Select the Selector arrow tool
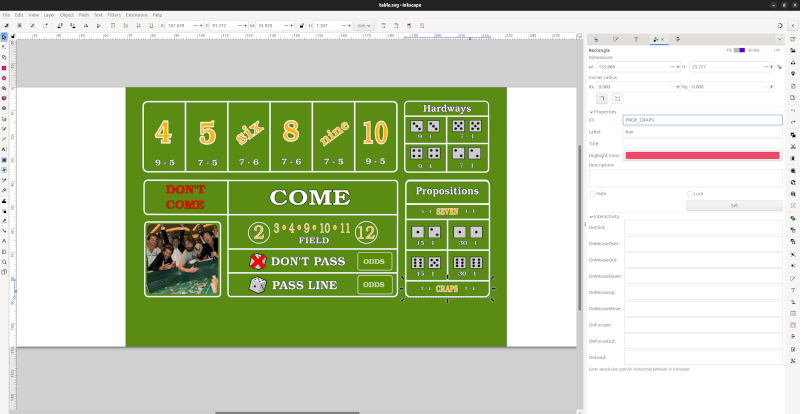Screen dimensions: 800x414 4,37
